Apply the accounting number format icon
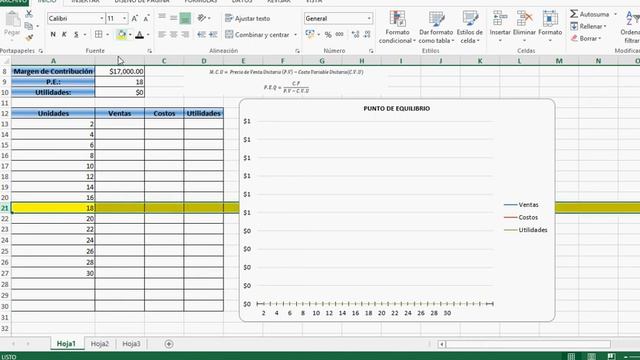Viewport: 640px width, 360px height. [x=310, y=34]
